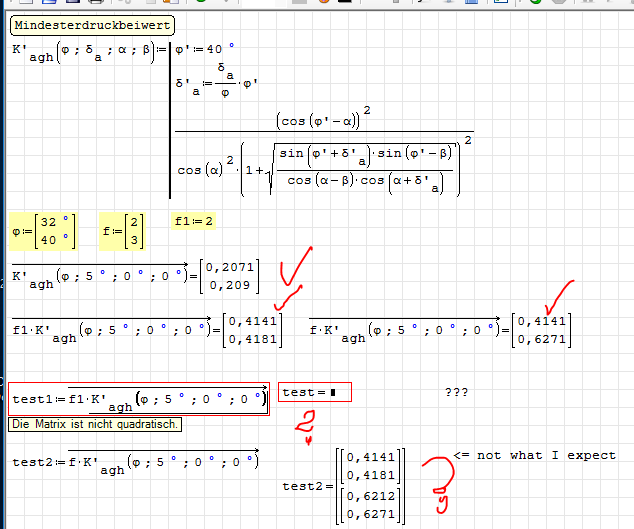The width and height of the screenshot is (634, 529).
Task: Select the red-bordered test1 definition
Action: [138, 400]
